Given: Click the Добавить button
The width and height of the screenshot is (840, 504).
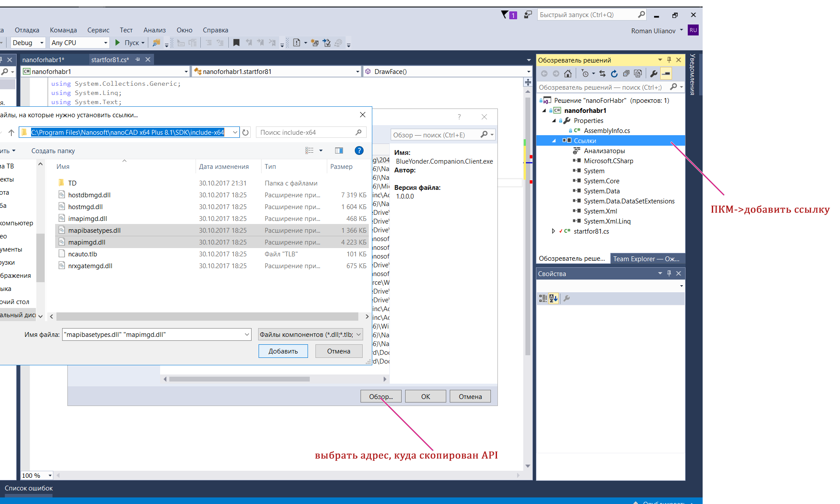Looking at the screenshot, I should point(283,351).
